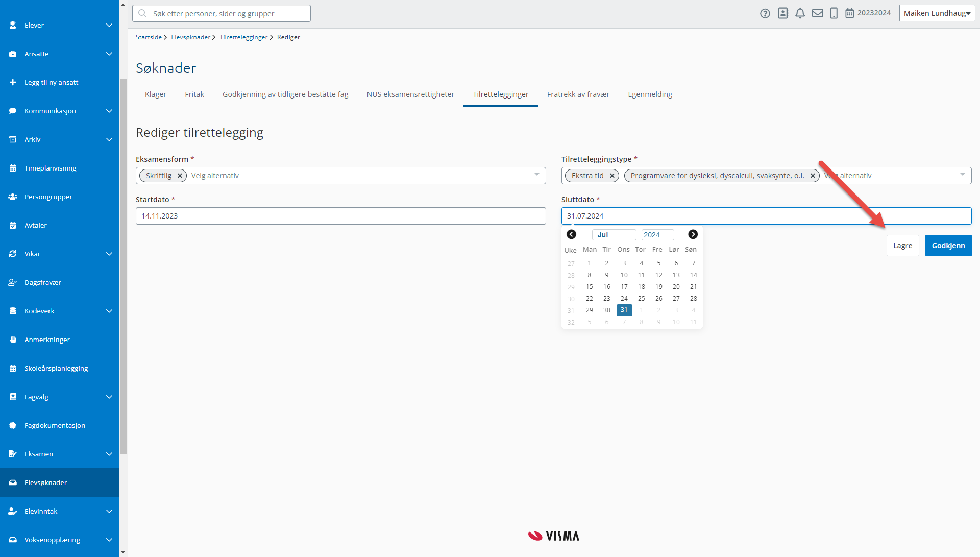Click the sidebar scrollbar down arrow
Screen dimensions: 980x557
(123, 553)
